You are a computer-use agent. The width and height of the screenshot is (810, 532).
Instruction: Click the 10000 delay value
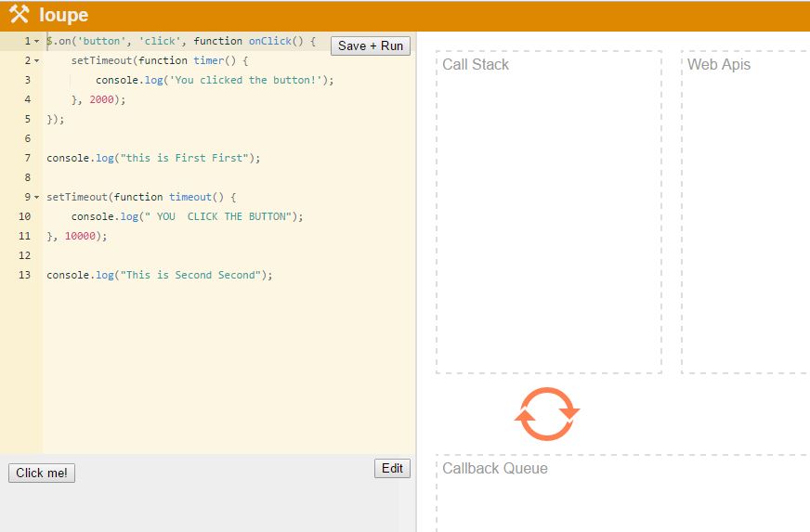[80, 236]
